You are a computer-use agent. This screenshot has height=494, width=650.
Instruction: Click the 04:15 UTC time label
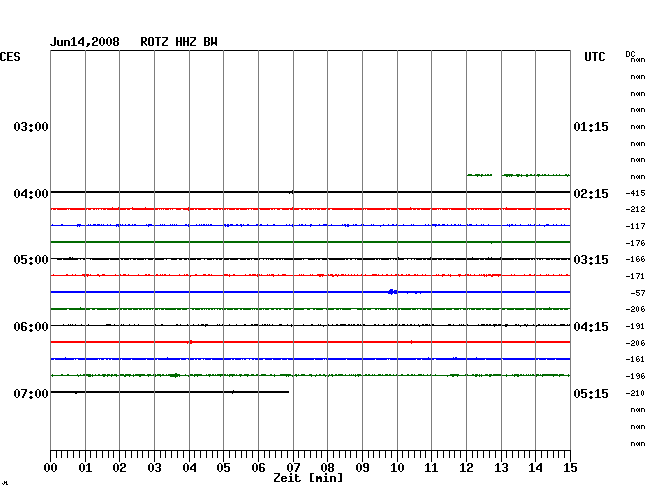(591, 327)
